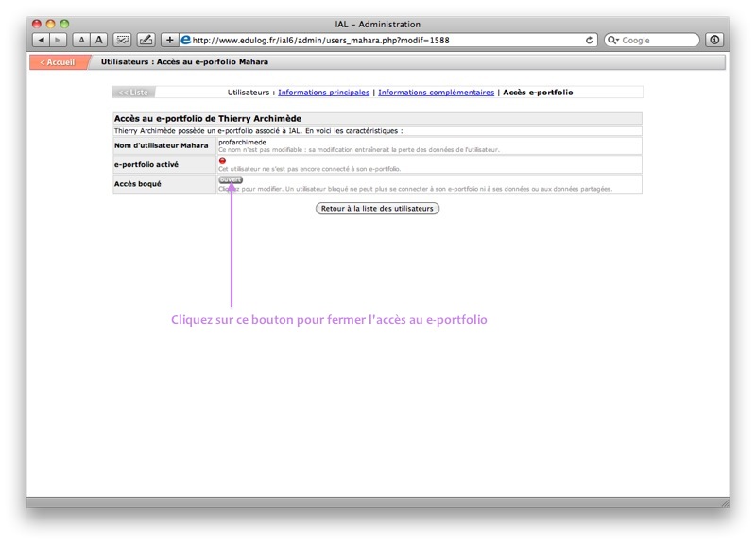The width and height of the screenshot is (756, 544).
Task: Click the mail page toolbar icon
Action: click(x=122, y=40)
